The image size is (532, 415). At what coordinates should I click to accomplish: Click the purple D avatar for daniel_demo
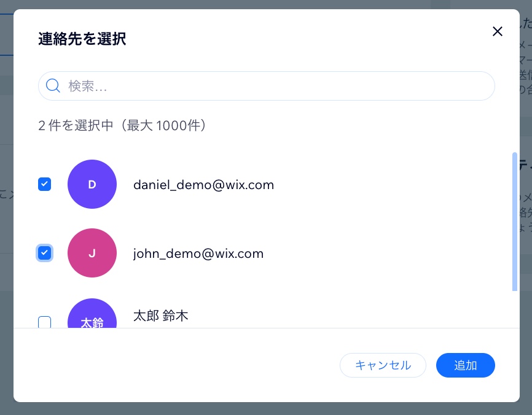tap(92, 184)
